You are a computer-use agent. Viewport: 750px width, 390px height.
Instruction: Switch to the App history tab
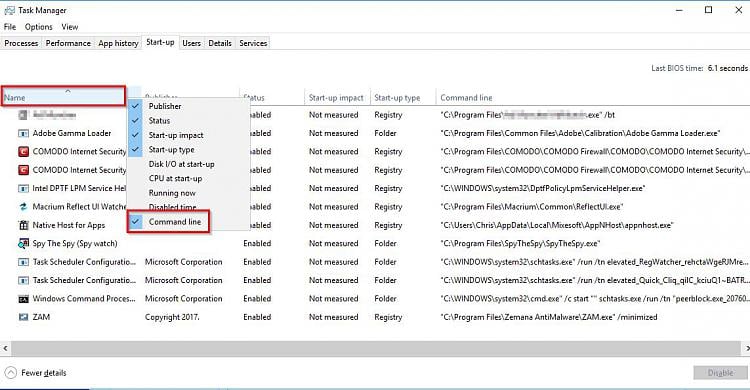tap(118, 43)
